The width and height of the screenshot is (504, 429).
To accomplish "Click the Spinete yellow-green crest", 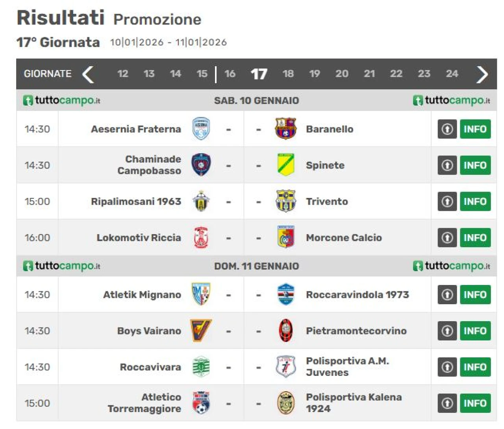I will tap(285, 165).
